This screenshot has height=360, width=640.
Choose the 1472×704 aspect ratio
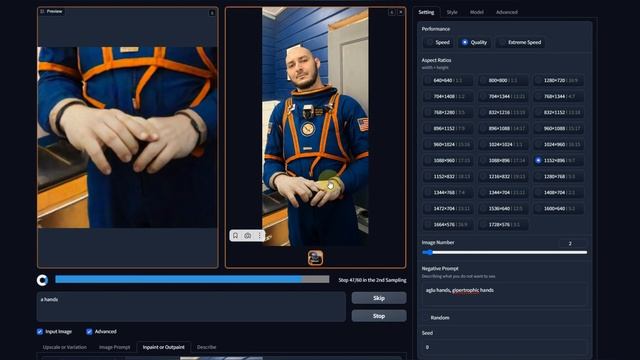click(x=448, y=209)
